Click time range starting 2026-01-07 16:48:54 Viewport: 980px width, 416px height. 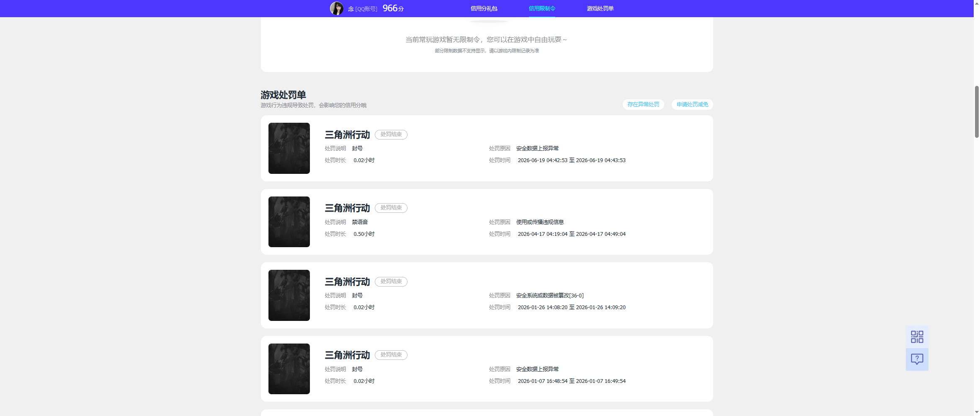point(572,381)
